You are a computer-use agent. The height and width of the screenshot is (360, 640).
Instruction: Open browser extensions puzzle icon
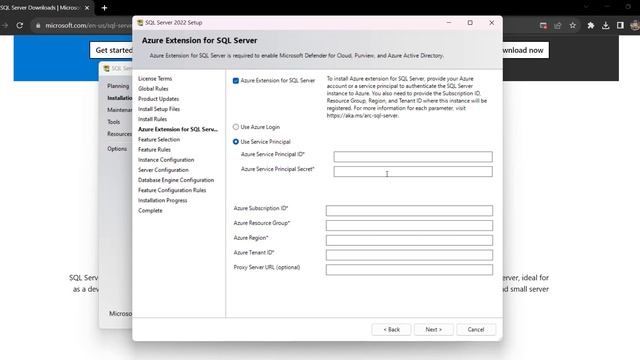[x=591, y=25]
